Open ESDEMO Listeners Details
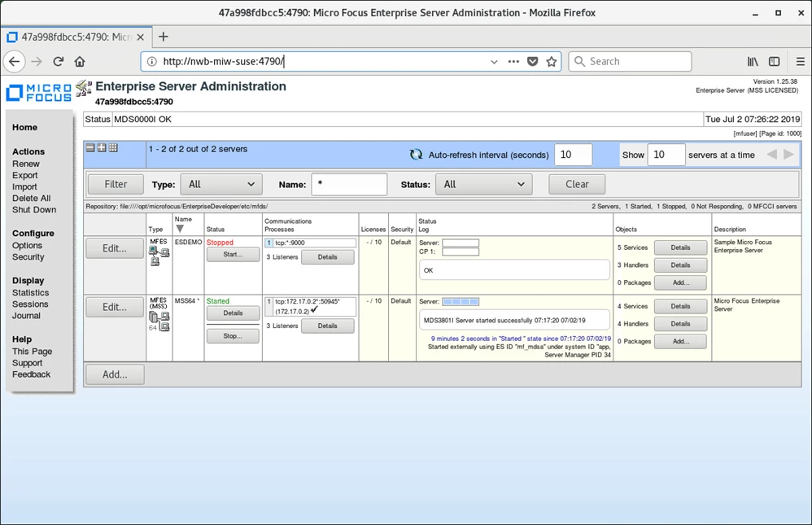 coord(328,257)
